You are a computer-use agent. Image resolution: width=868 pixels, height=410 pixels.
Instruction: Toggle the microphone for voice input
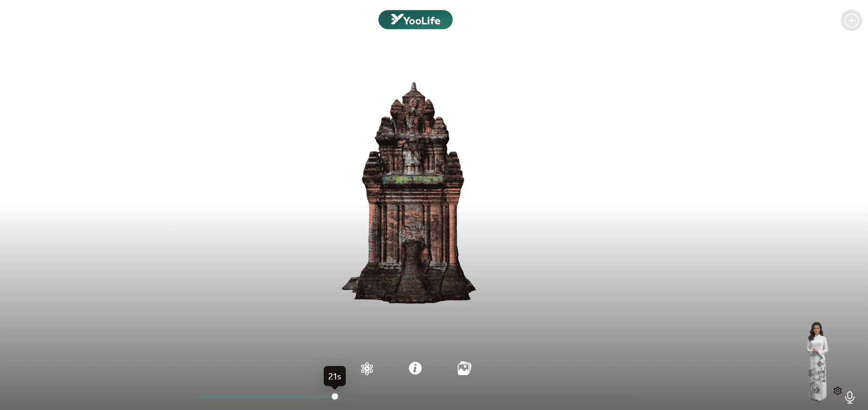tap(850, 397)
